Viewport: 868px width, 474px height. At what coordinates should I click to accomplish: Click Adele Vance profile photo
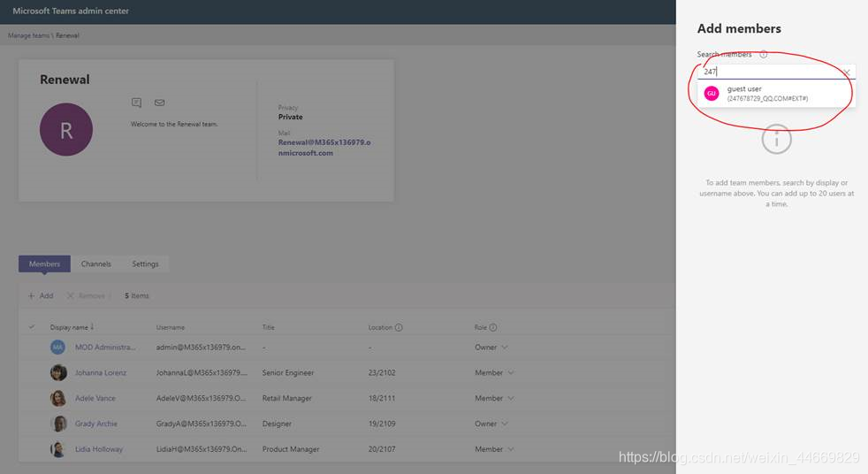tap(58, 398)
